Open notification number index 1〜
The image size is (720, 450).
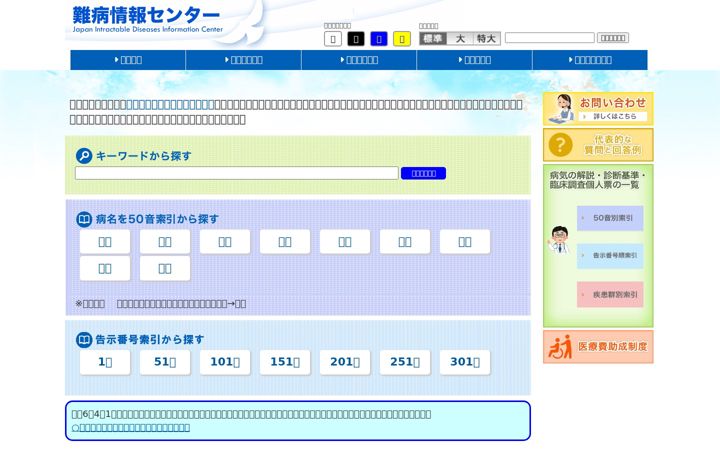tap(105, 362)
